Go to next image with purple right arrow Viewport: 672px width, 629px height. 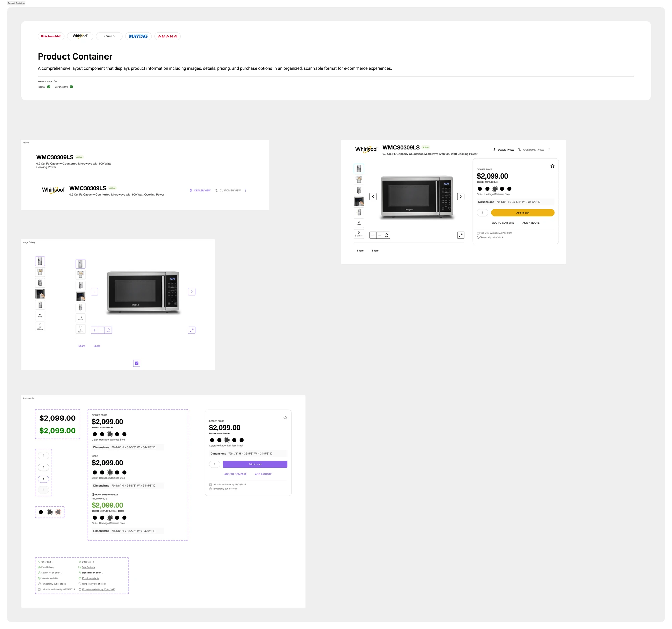click(192, 291)
